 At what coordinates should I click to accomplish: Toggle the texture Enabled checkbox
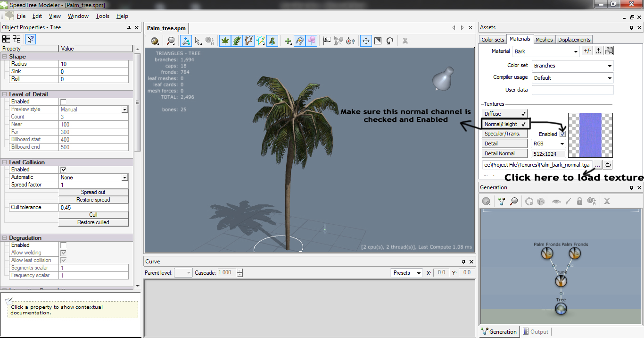click(562, 134)
